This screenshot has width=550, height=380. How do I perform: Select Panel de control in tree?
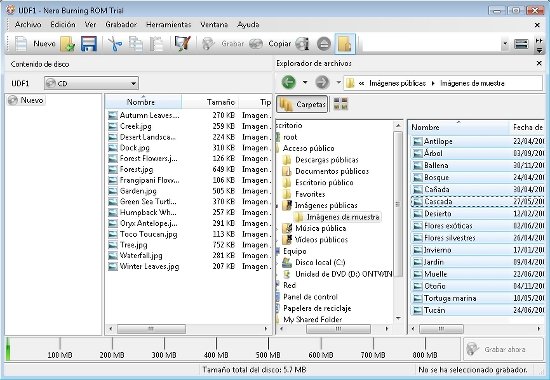[310, 297]
